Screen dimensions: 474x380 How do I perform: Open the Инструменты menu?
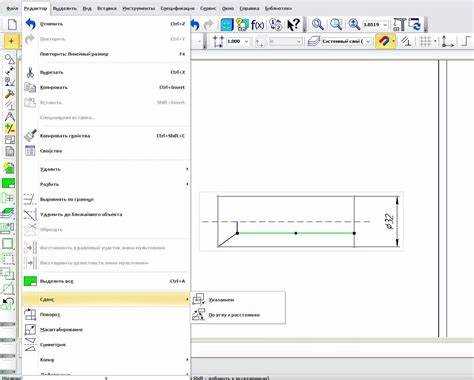click(x=138, y=8)
